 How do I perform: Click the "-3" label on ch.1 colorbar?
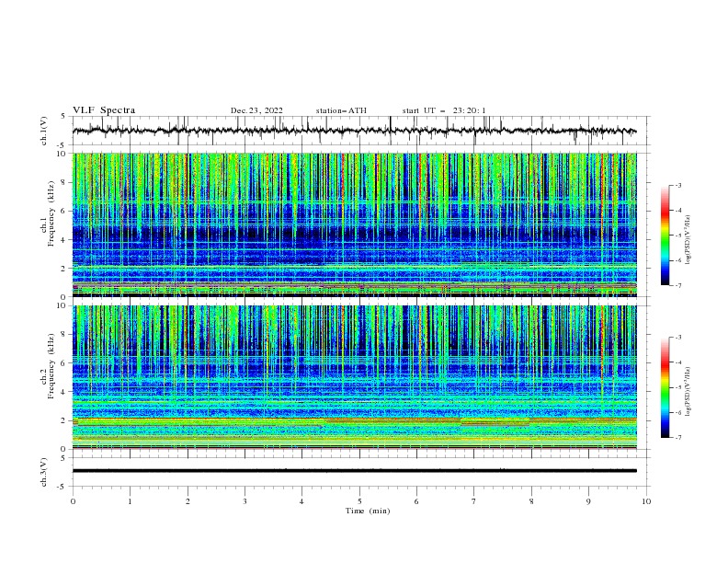click(x=678, y=185)
